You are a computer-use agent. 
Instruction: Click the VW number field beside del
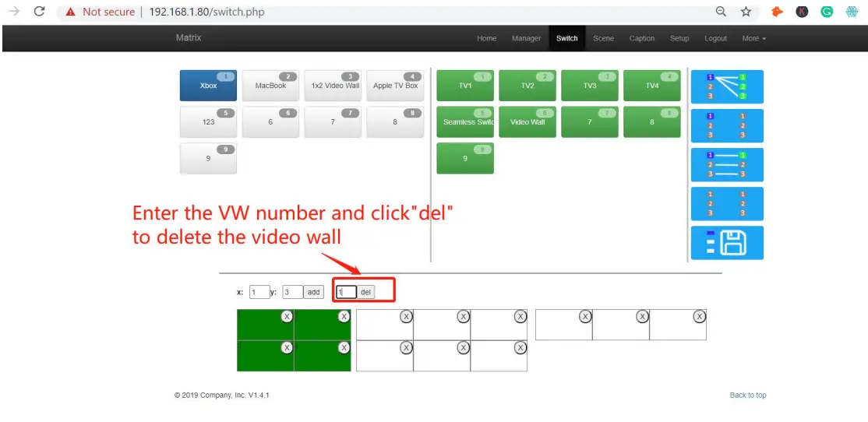tap(346, 292)
